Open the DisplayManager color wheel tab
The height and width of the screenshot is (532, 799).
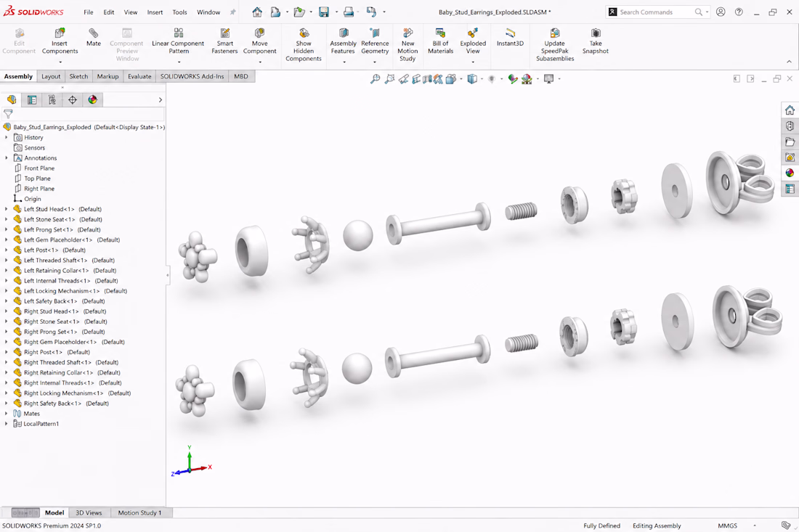[x=92, y=99]
